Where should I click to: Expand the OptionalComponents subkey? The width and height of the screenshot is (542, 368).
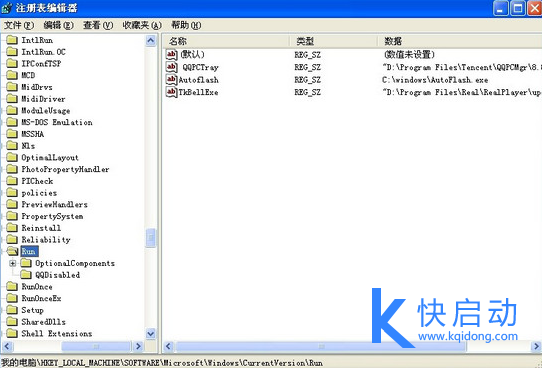click(x=13, y=263)
